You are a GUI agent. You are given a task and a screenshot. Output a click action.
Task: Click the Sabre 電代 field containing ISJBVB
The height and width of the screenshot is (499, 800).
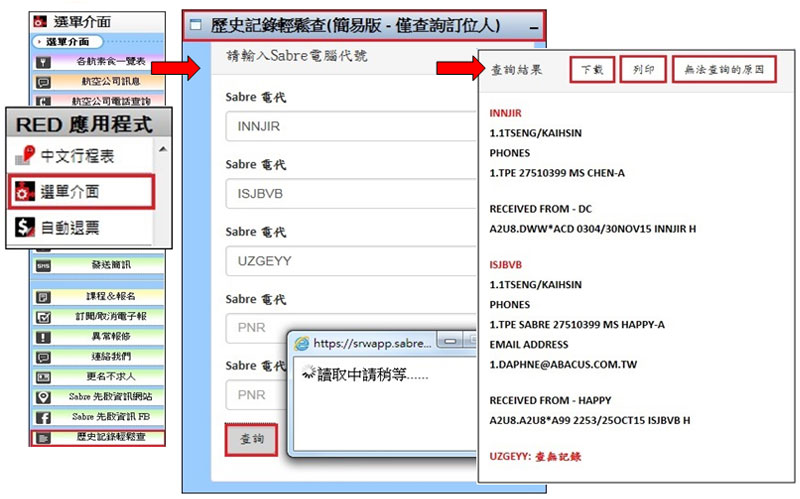351,193
